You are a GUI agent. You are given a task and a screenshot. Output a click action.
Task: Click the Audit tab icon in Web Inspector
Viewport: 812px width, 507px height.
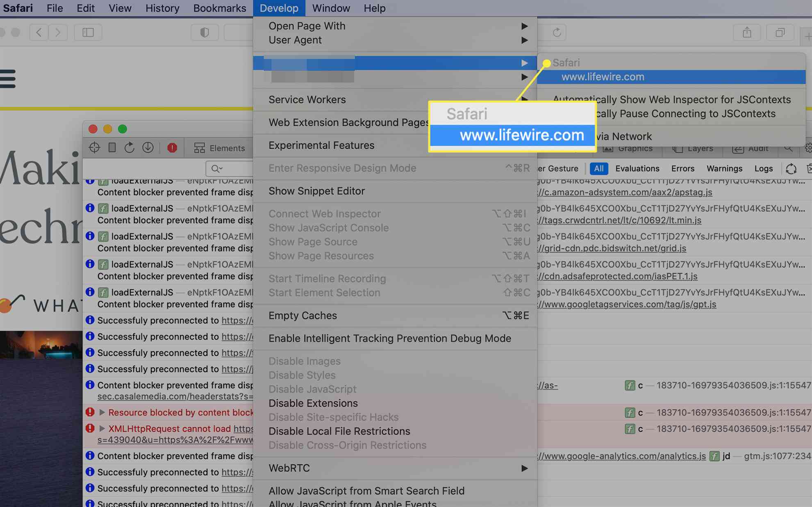pos(738,149)
